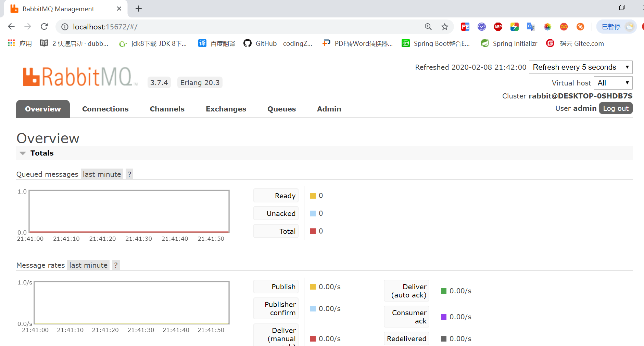Click the Queued messages chart
The width and height of the screenshot is (644, 346).
[129, 211]
